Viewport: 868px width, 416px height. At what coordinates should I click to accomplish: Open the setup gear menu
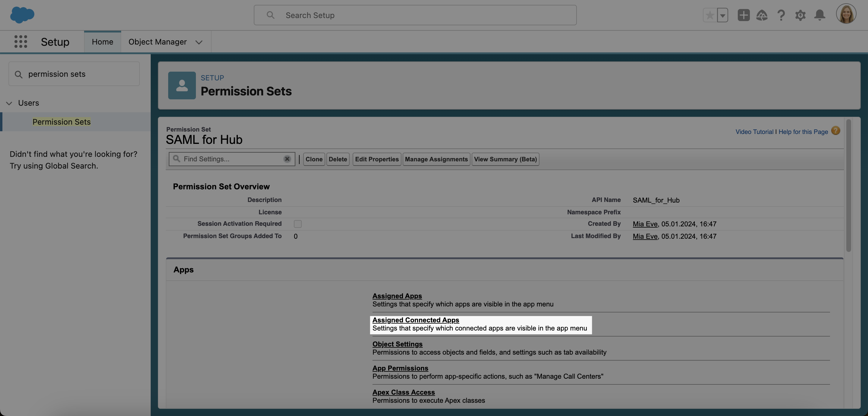pos(800,15)
